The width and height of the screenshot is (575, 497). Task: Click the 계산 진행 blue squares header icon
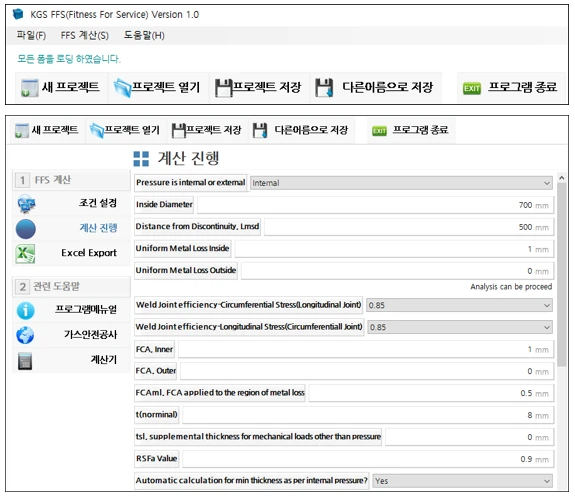[141, 159]
